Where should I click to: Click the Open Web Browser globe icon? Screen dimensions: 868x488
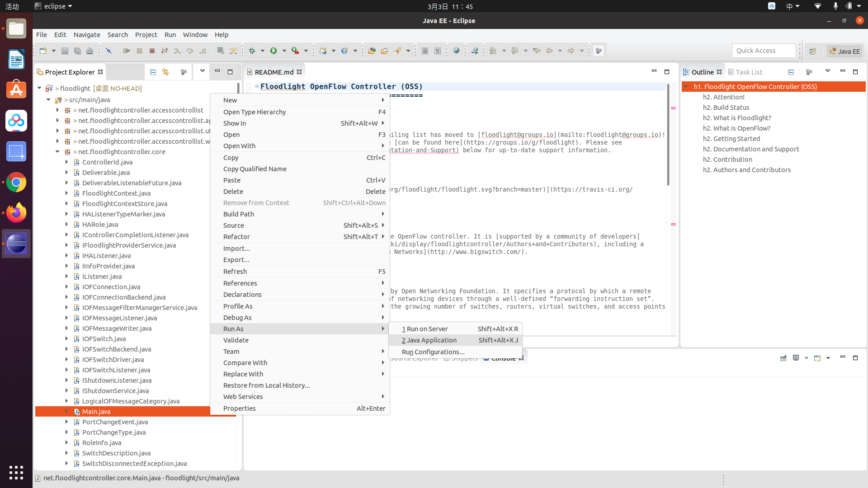point(456,51)
